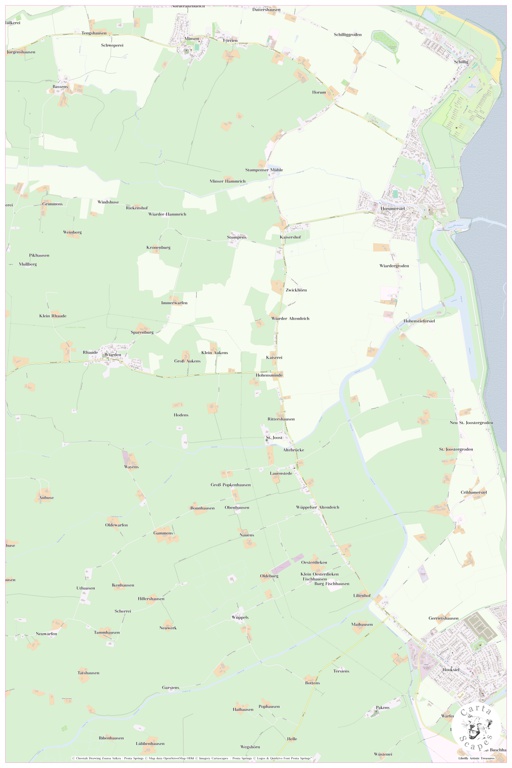Click the St. Joost village label

[x=274, y=437]
